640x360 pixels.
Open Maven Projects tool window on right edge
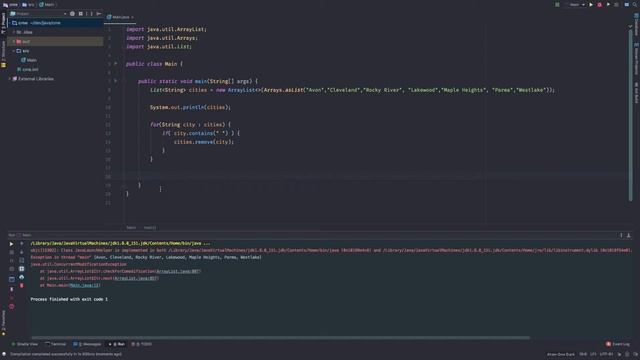pos(636,58)
